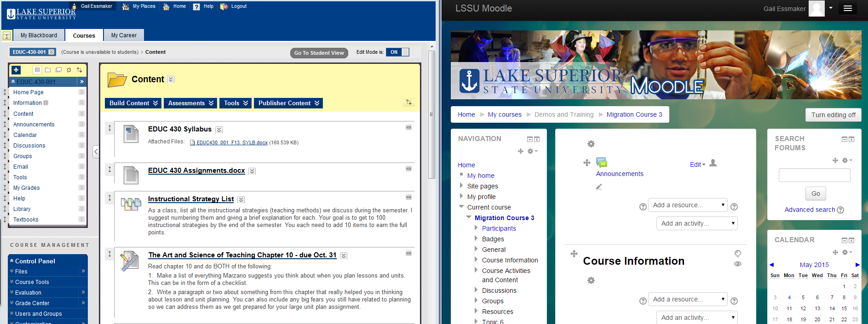This screenshot has height=324, width=868.
Task: Click the EDUC 430 Syllabus document icon
Action: click(131, 134)
